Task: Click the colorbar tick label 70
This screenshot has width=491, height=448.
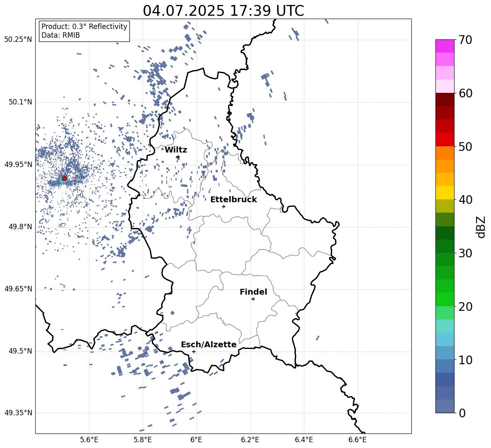Action: click(x=465, y=40)
